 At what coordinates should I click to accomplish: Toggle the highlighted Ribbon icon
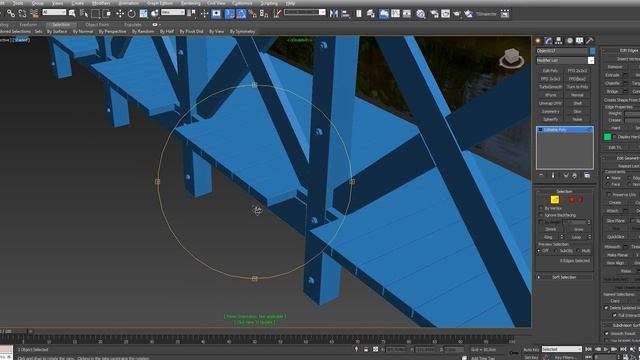point(384,13)
